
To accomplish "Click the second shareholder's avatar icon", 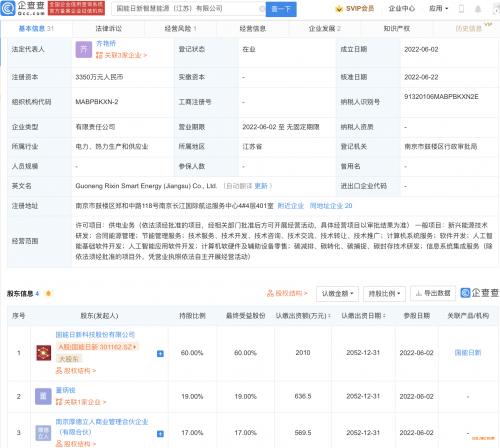I will click(43, 397).
